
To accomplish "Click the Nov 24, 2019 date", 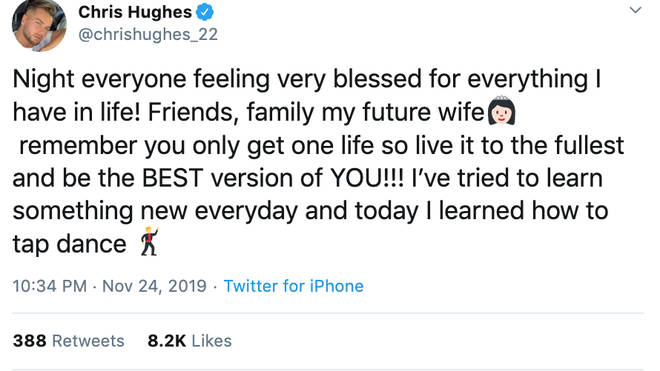I will [x=154, y=286].
